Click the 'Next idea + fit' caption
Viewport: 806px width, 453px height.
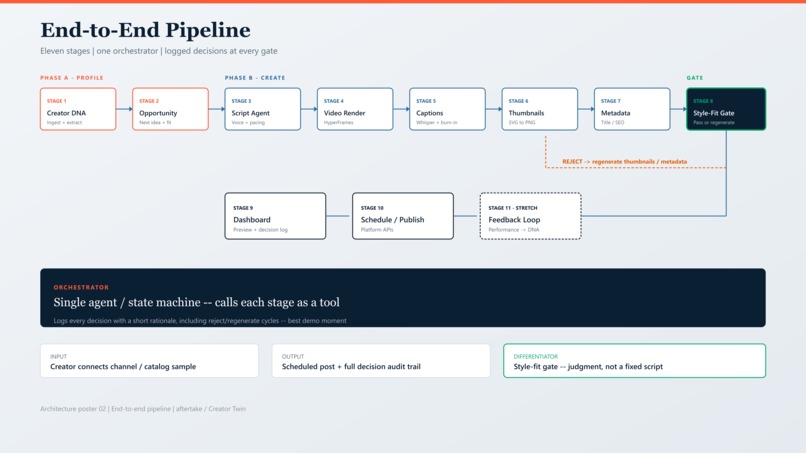click(155, 122)
